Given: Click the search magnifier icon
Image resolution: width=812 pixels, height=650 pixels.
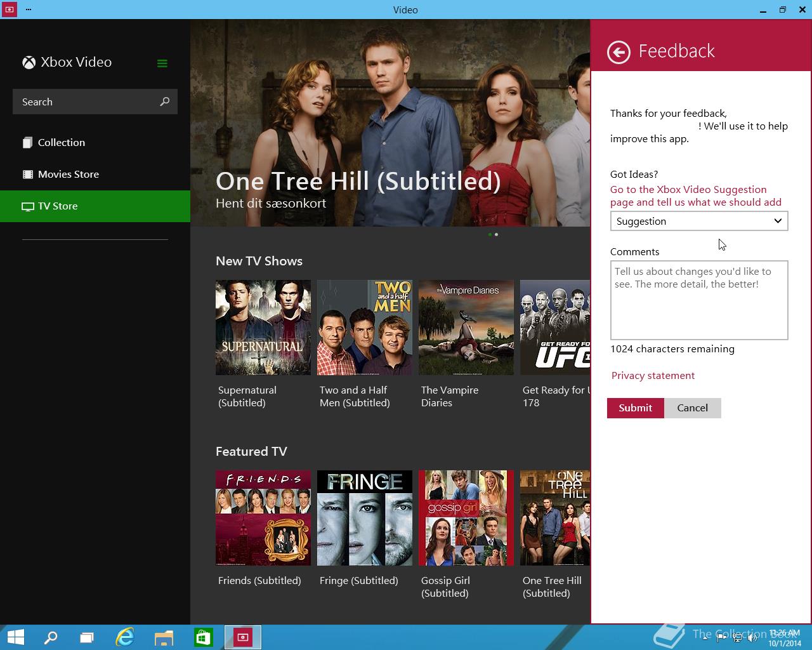Looking at the screenshot, I should tap(165, 102).
